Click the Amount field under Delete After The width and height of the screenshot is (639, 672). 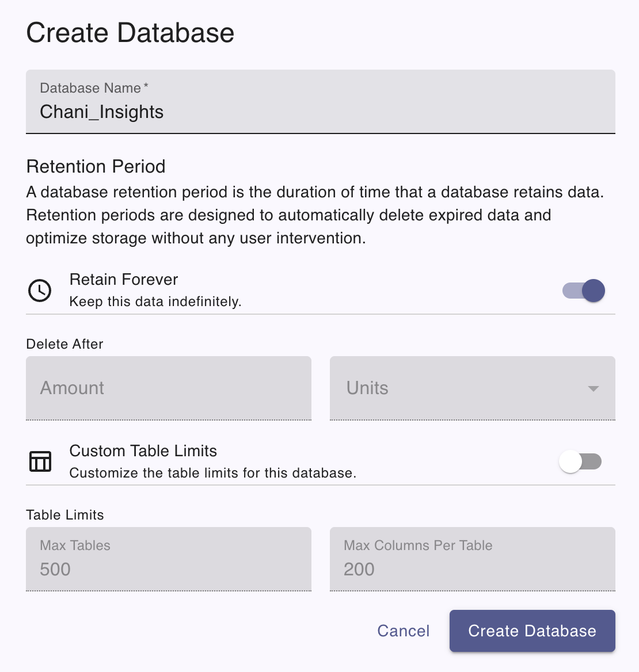tap(168, 388)
